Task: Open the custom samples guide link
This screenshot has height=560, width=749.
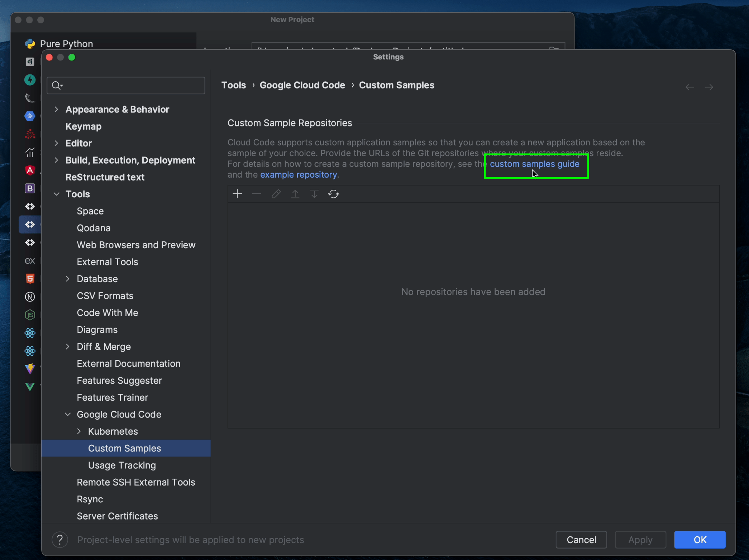Action: pos(534,164)
